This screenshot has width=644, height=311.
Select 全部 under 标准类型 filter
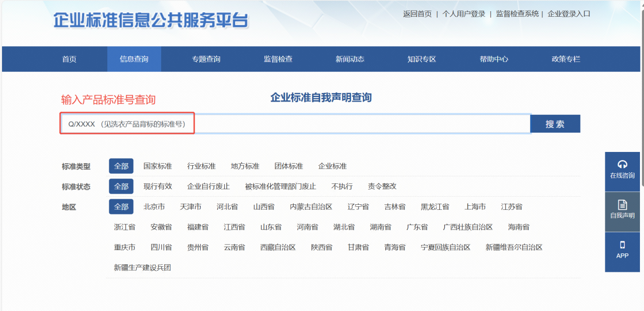pos(121,166)
